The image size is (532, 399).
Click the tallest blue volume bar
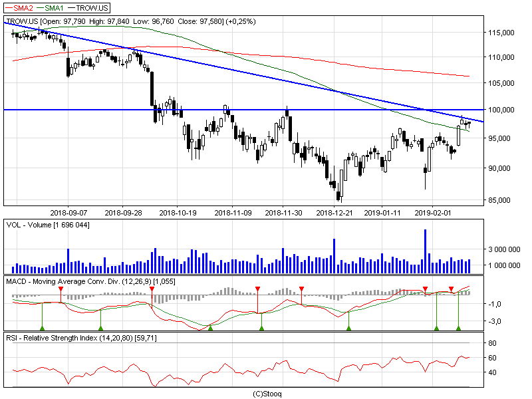[425, 251]
